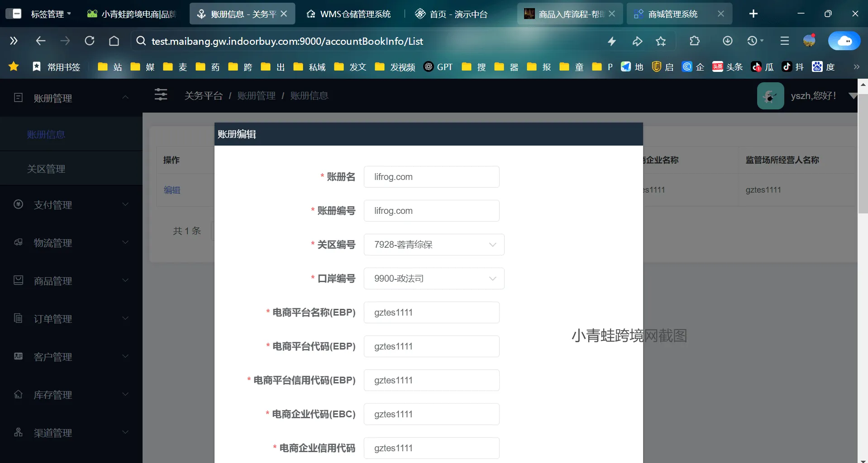
Task: Click 关务平台 in the breadcrumb
Action: click(203, 96)
